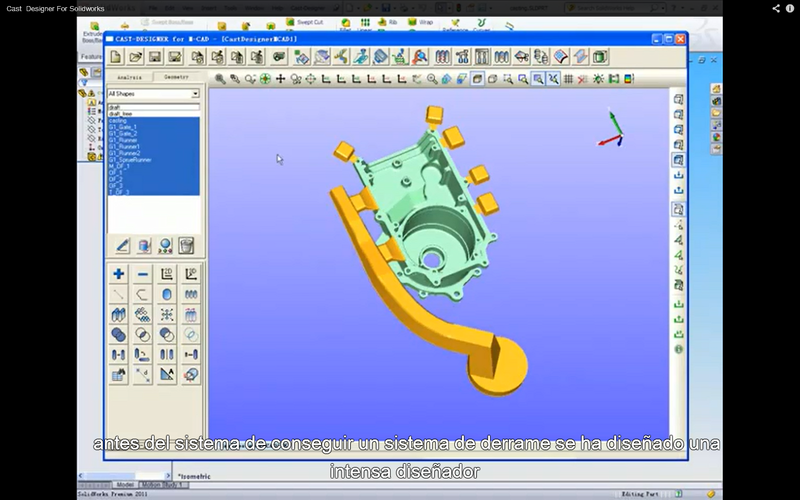Toggle the highlighted cube view in right toolbar

click(x=678, y=160)
